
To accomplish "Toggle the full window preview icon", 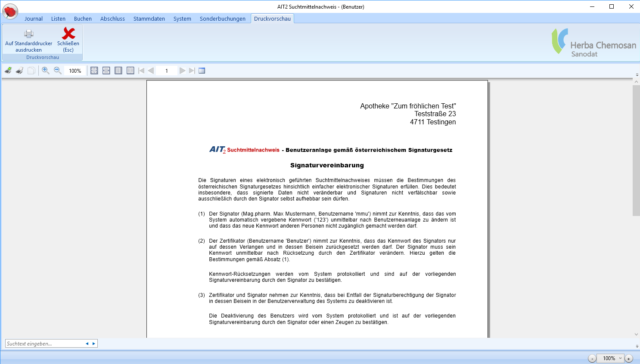I will 202,71.
